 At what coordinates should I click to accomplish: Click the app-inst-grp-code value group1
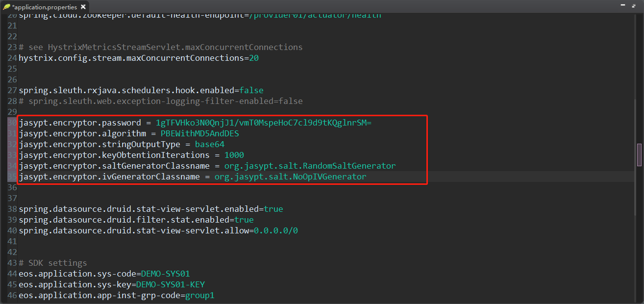[x=199, y=295]
